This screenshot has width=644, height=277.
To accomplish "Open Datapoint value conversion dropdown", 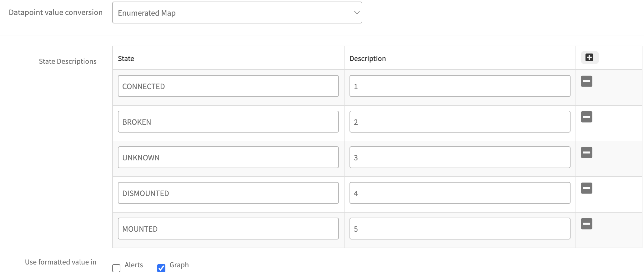I will point(237,13).
